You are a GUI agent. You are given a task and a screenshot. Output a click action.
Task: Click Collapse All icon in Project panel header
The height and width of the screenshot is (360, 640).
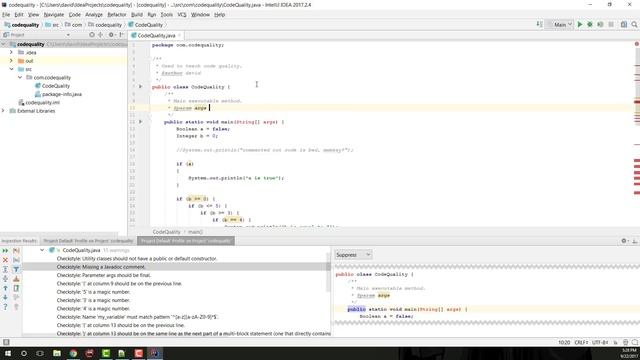[x=100, y=35]
